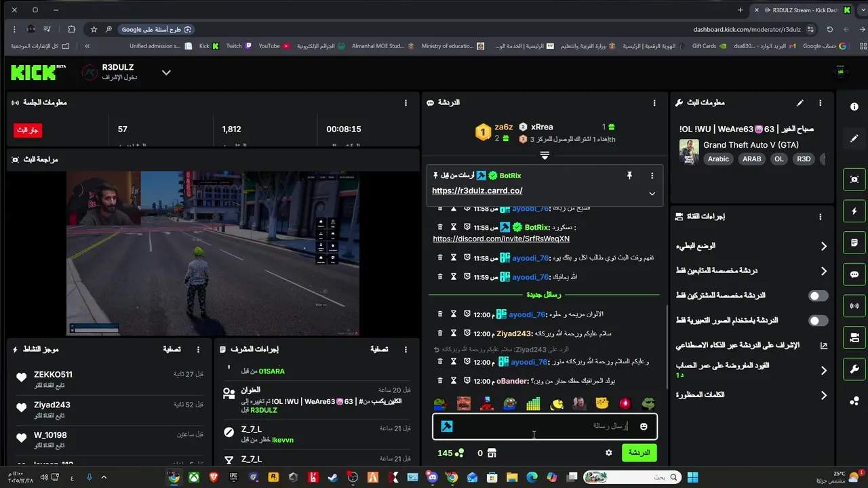Open moderator actions panel options menu
Image resolution: width=868 pixels, height=488 pixels.
pos(406,350)
